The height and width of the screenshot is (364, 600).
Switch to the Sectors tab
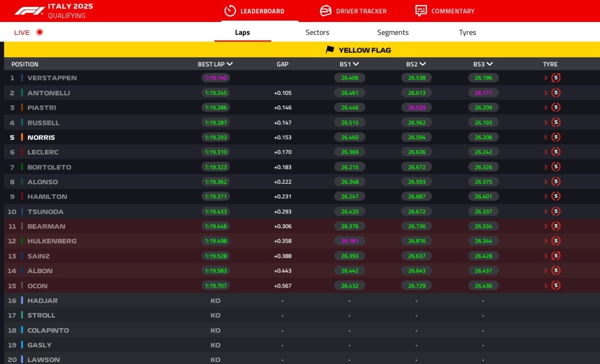(x=317, y=32)
